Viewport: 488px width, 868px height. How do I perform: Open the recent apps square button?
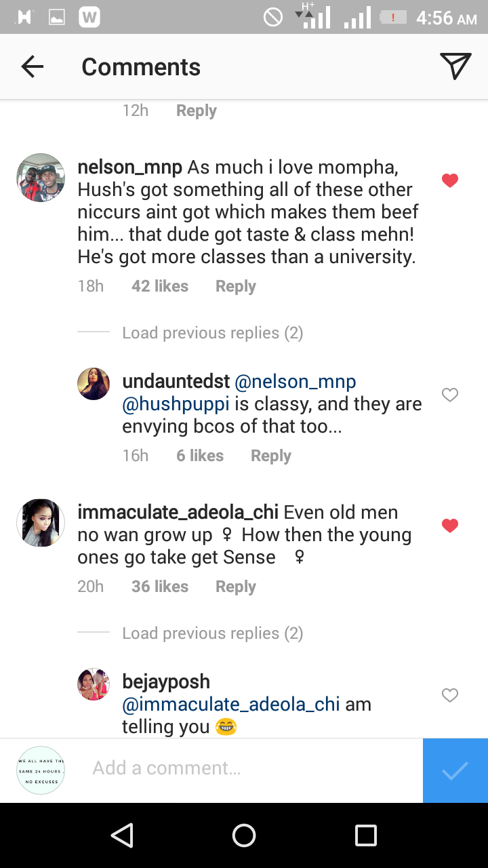(x=366, y=835)
